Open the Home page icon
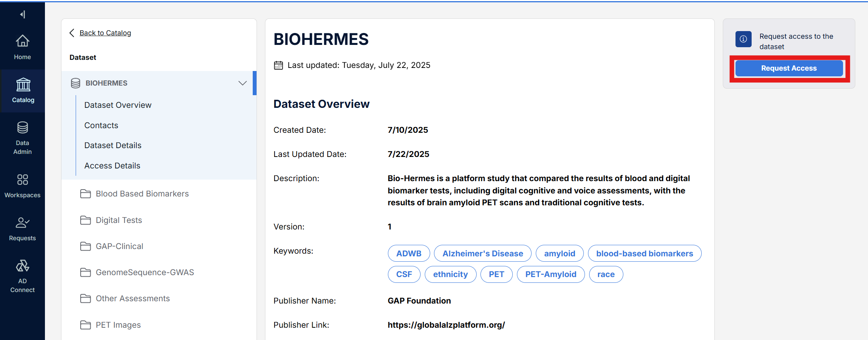This screenshot has height=340, width=868. pos(22,41)
